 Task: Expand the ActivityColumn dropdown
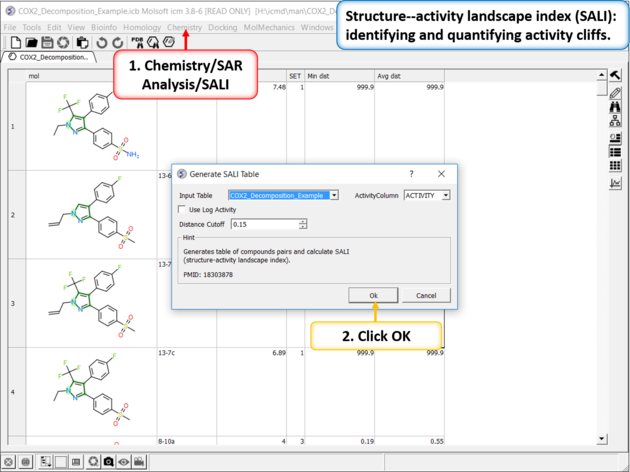point(445,195)
